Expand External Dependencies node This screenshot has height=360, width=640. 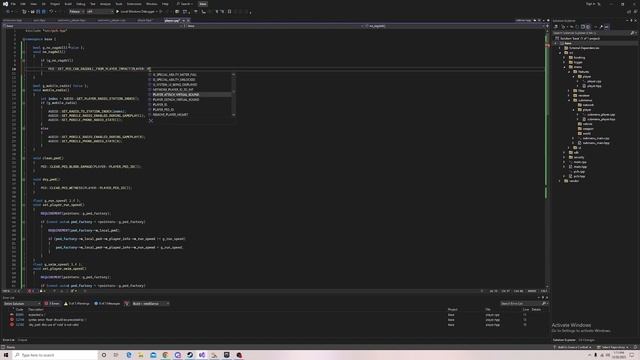(x=560, y=48)
